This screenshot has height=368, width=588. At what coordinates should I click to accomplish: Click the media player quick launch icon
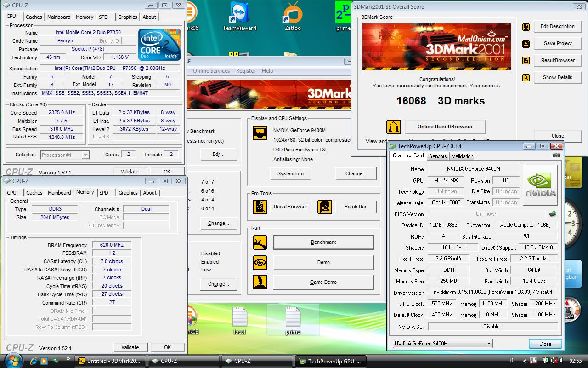point(44,361)
